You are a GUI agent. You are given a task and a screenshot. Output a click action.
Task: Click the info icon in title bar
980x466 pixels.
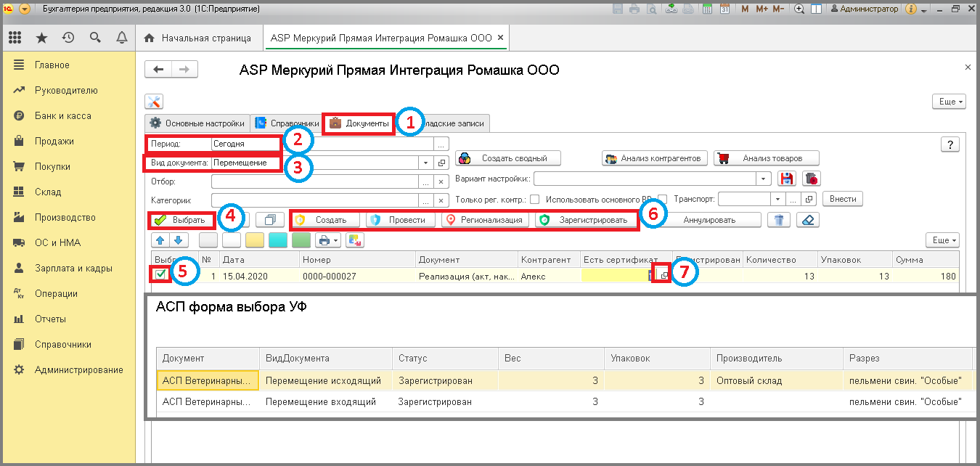click(912, 9)
